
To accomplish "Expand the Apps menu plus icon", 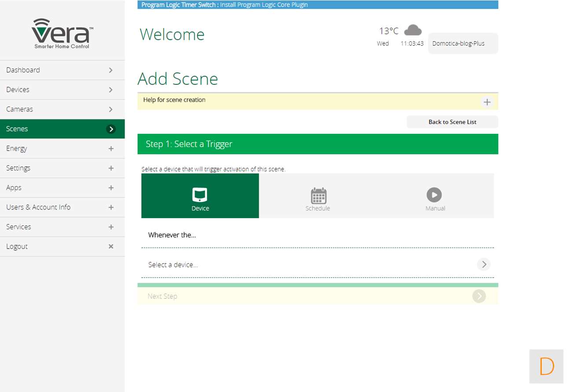I will (x=111, y=188).
